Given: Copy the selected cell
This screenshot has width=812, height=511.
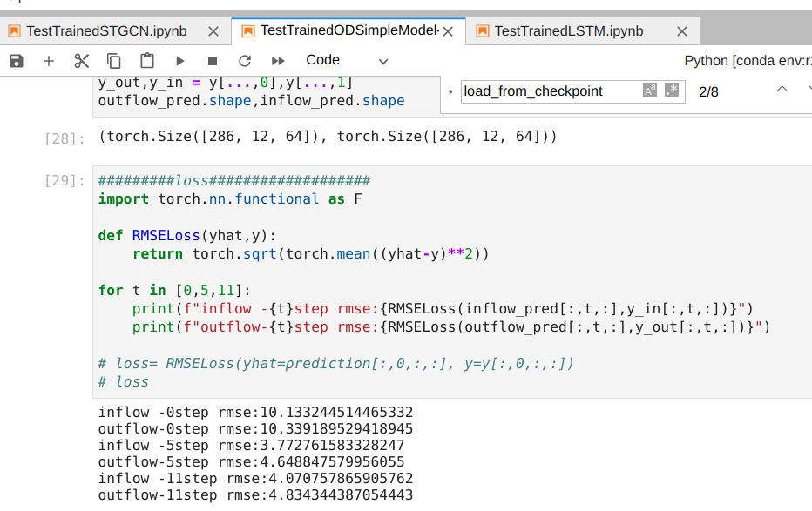Looking at the screenshot, I should click(x=114, y=61).
